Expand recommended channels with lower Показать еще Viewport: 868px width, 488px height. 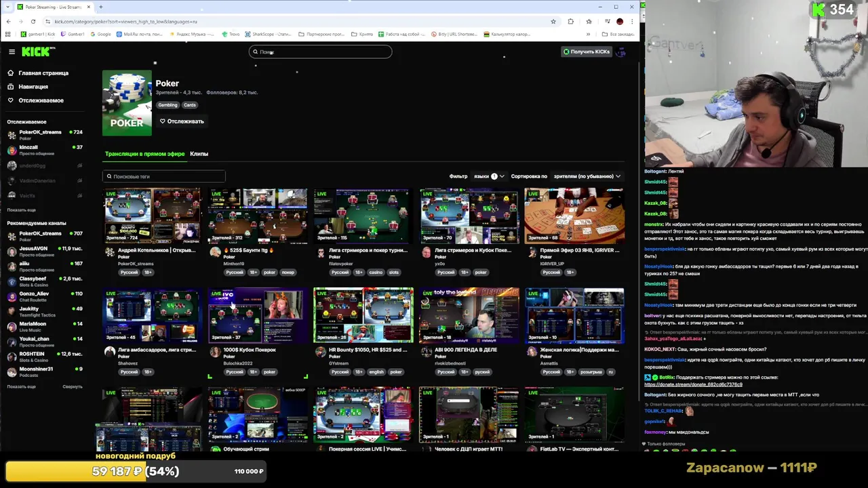click(21, 386)
